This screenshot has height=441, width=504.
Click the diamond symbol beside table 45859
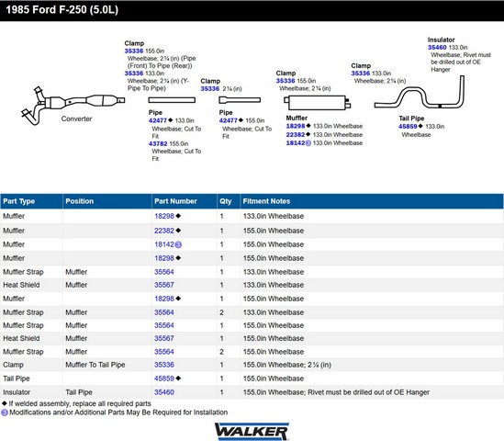(x=178, y=379)
